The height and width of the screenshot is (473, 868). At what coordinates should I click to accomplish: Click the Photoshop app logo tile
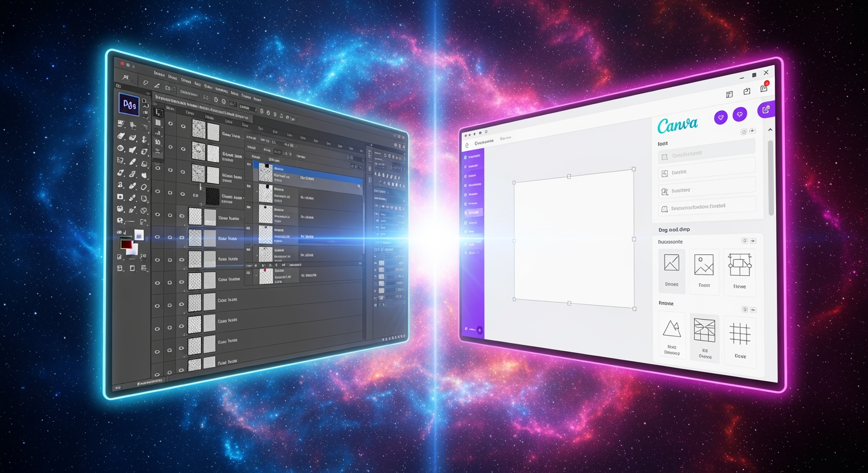(x=129, y=103)
